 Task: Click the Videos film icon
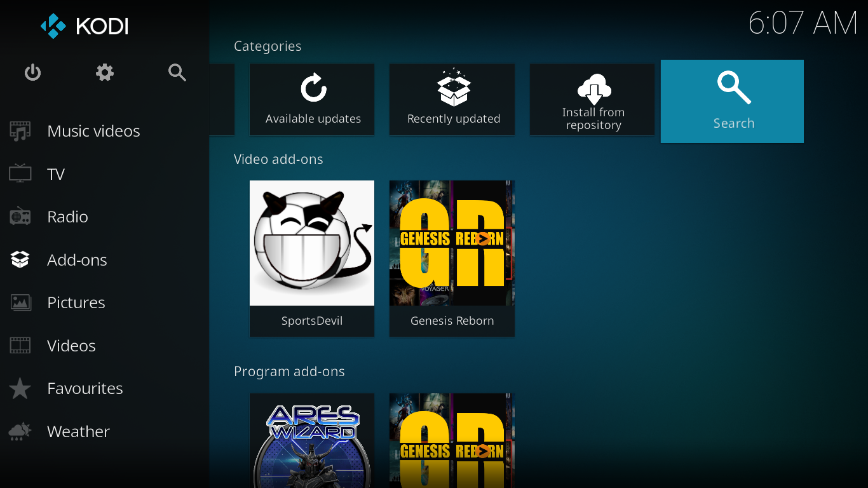point(20,345)
